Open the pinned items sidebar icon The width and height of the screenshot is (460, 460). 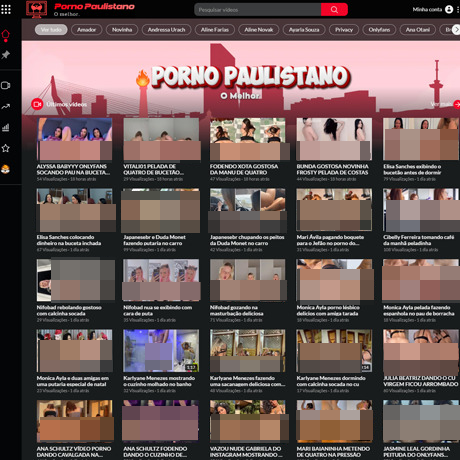pos(6,54)
